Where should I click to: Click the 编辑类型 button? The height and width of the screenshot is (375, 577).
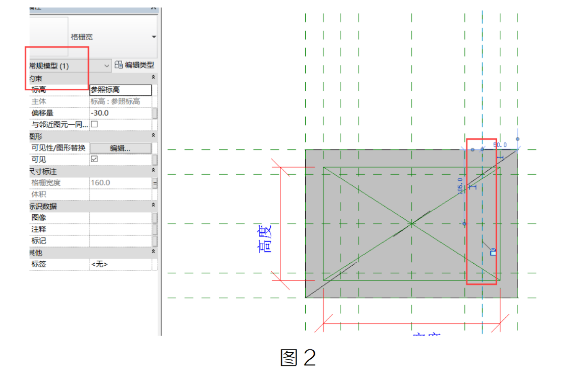135,65
